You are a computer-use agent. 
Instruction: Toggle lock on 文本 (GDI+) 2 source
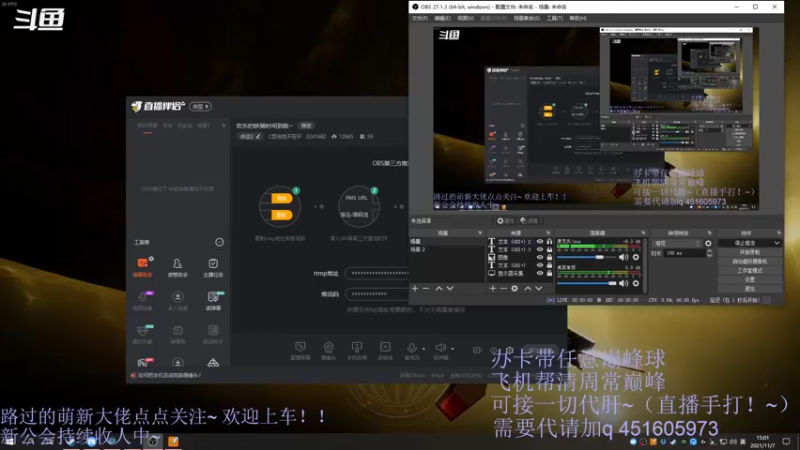click(549, 241)
